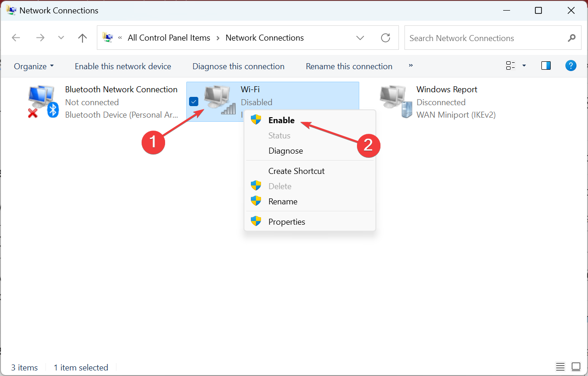Click Rename this connection
The height and width of the screenshot is (376, 588).
pos(349,66)
